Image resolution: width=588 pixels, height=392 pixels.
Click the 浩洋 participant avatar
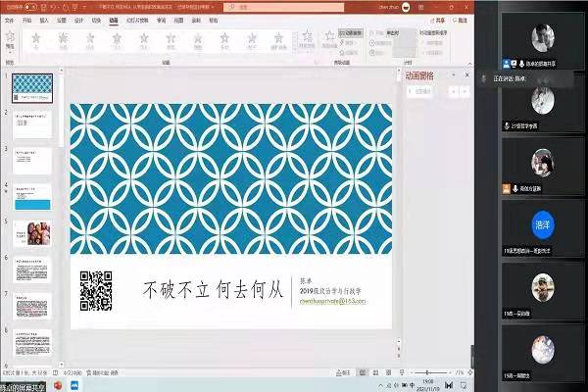[x=543, y=224]
